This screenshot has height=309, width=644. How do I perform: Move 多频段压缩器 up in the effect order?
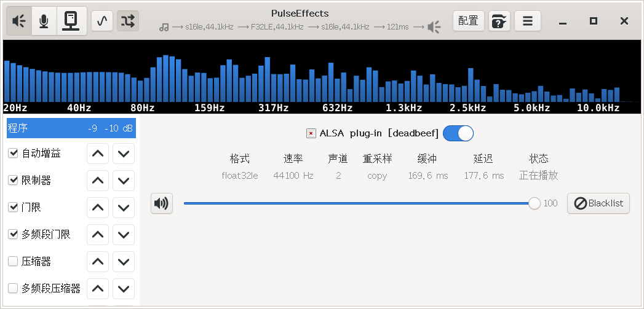tap(98, 289)
